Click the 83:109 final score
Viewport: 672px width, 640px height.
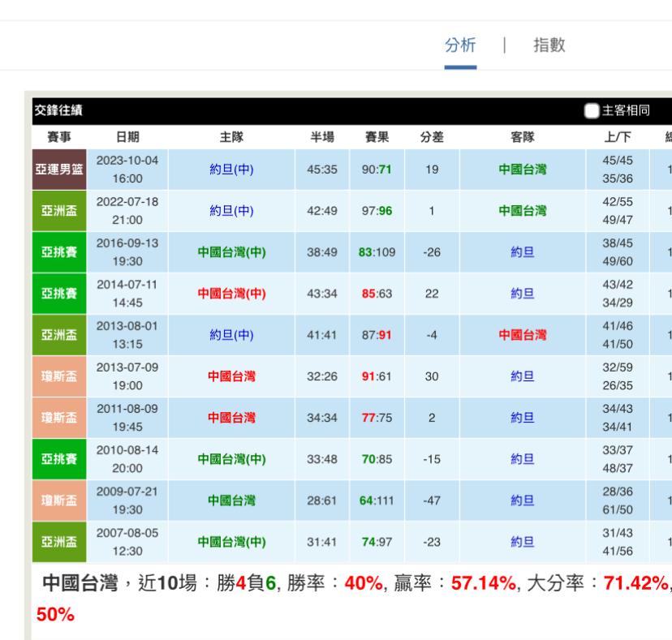tap(377, 252)
